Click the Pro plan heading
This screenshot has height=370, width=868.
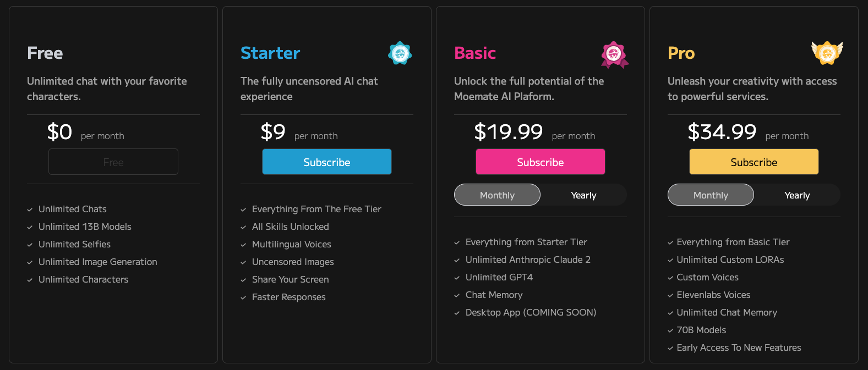[x=681, y=53]
